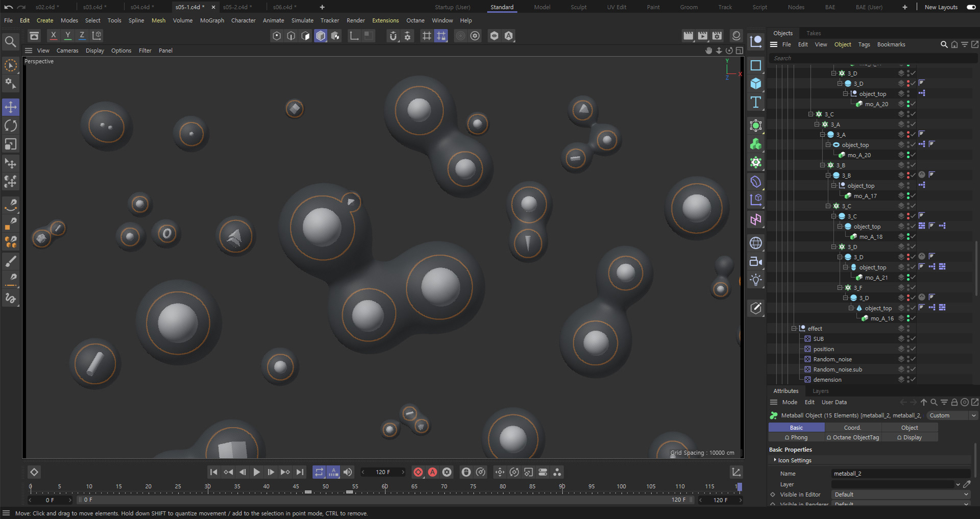Toggle visibility dots for Random_noise object
Image resolution: width=980 pixels, height=519 pixels.
pyautogui.click(x=909, y=359)
